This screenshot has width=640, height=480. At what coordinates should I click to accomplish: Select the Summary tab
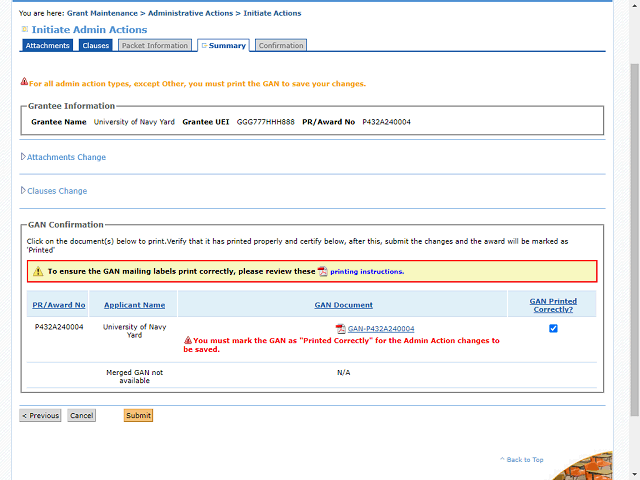(x=223, y=46)
